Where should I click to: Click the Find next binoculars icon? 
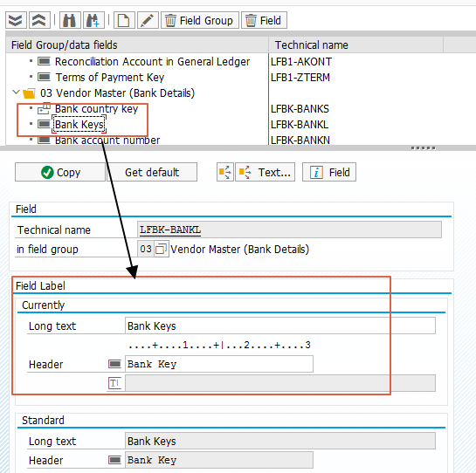click(x=93, y=20)
